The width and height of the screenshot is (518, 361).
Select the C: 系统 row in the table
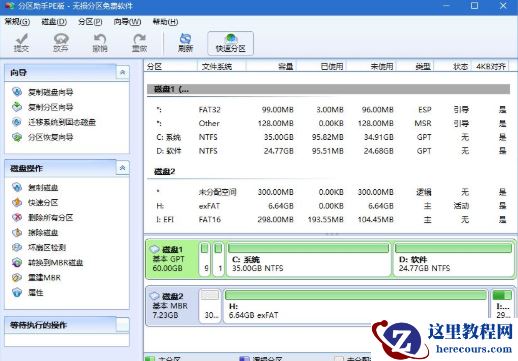[x=328, y=137]
